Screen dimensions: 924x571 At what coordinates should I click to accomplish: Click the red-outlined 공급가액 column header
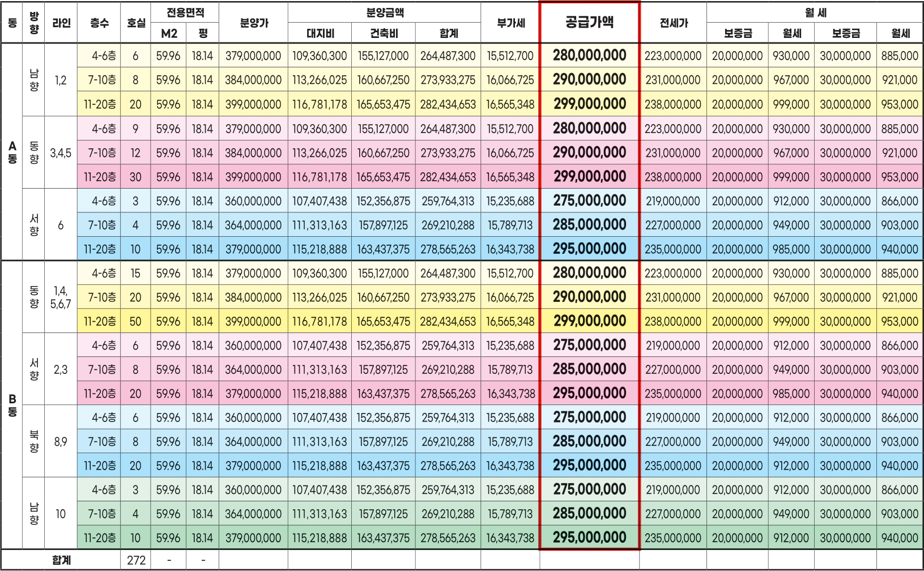589,23
